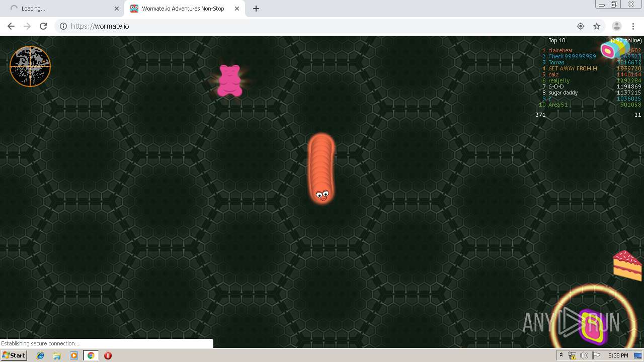Screen dimensions: 644x362
Task: Click leaderboard entry Area 51
Action: 558,105
